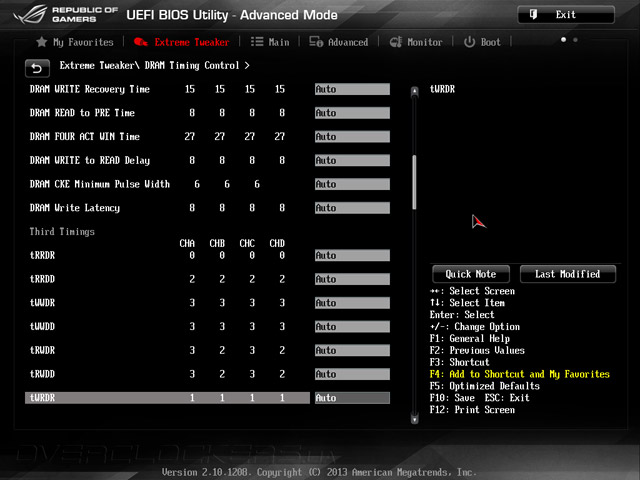Select DRAM Write Latency Auto field

tap(352, 208)
